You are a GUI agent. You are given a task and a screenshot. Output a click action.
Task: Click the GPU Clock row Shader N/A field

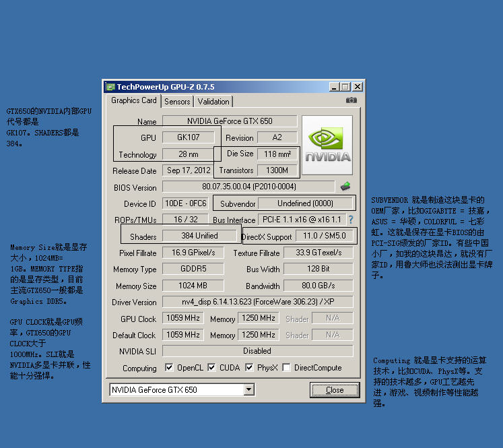(x=333, y=318)
